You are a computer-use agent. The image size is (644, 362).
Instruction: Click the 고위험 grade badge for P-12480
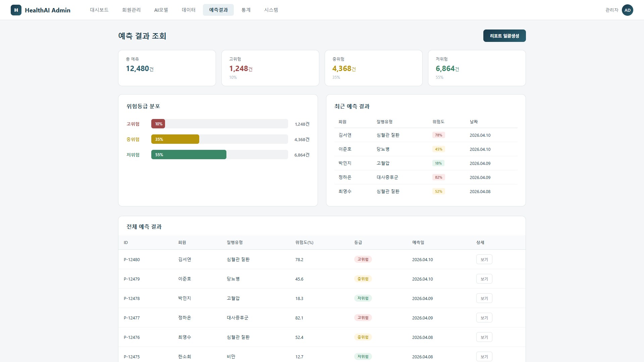coord(363,259)
